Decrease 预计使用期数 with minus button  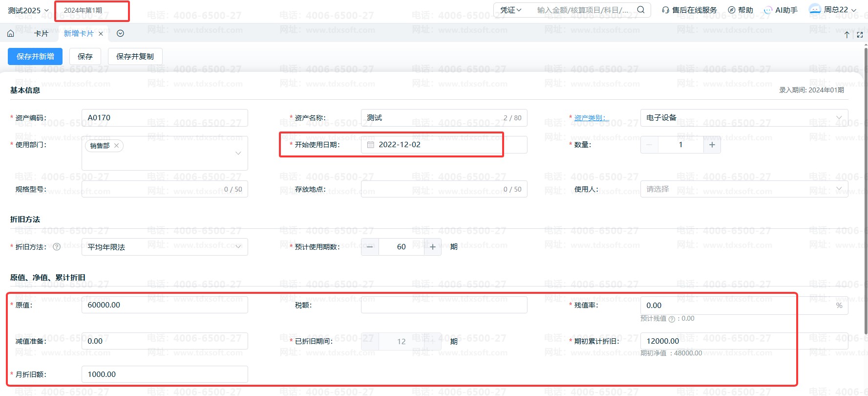click(370, 247)
